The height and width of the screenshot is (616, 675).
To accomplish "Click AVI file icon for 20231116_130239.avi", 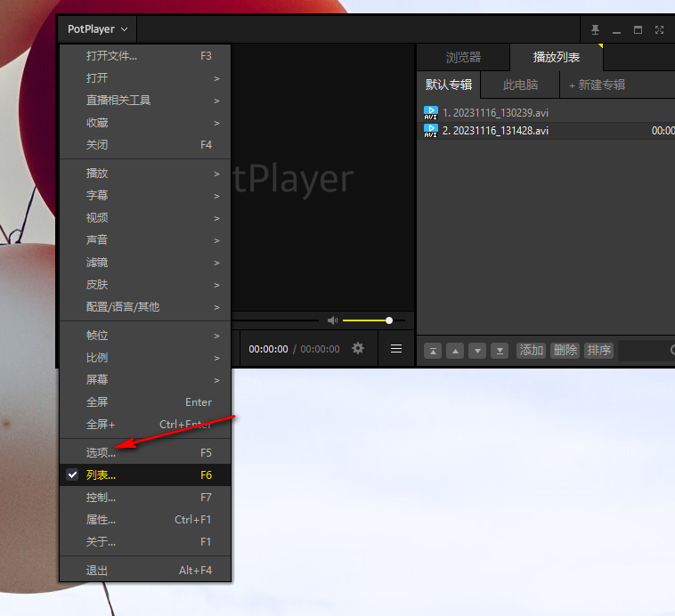I will (x=430, y=113).
